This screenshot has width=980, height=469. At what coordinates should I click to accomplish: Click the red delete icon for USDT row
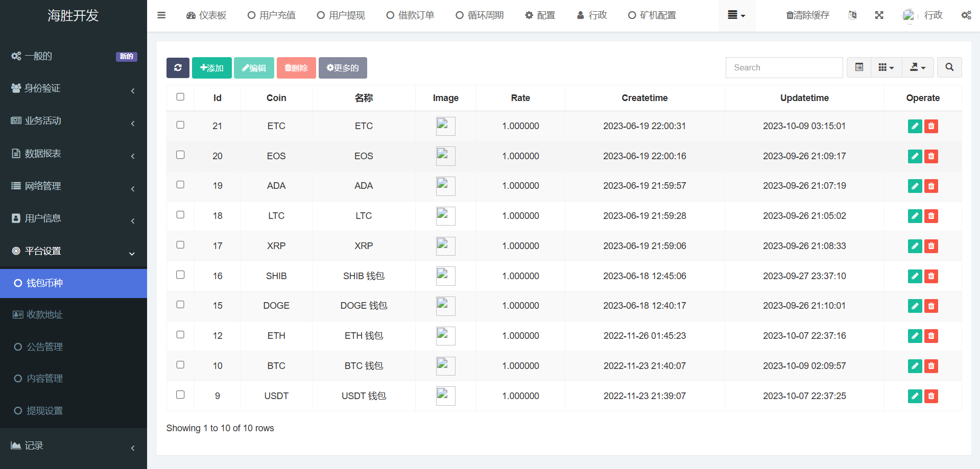click(931, 396)
